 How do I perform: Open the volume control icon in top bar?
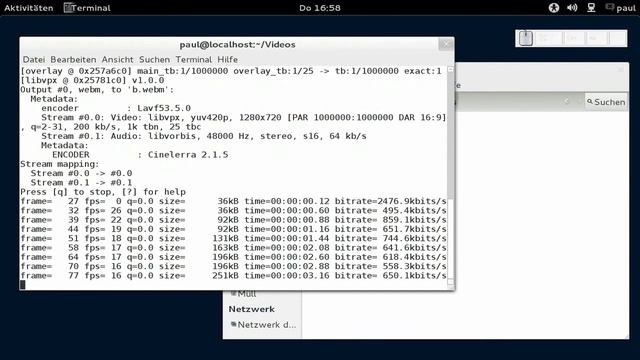click(x=572, y=7)
